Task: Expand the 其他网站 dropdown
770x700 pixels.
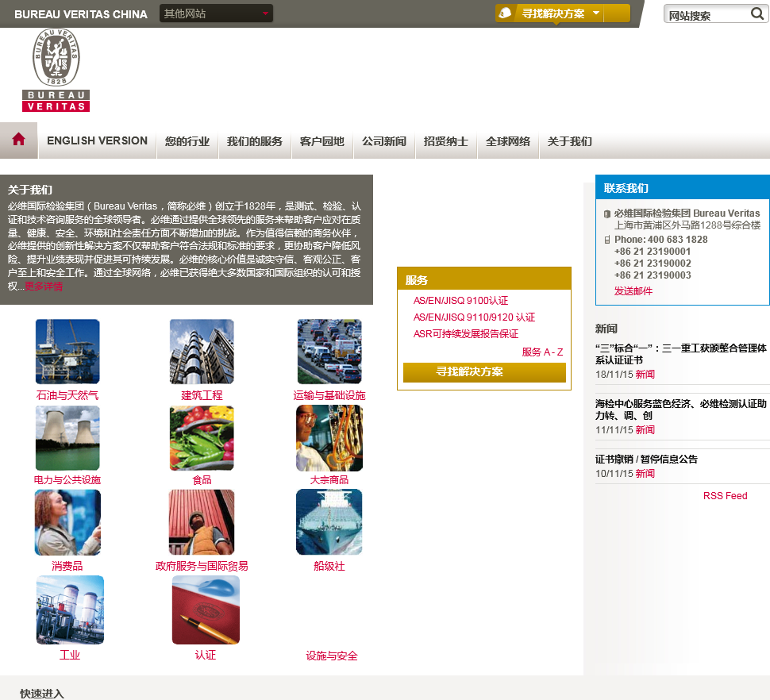Action: (216, 13)
